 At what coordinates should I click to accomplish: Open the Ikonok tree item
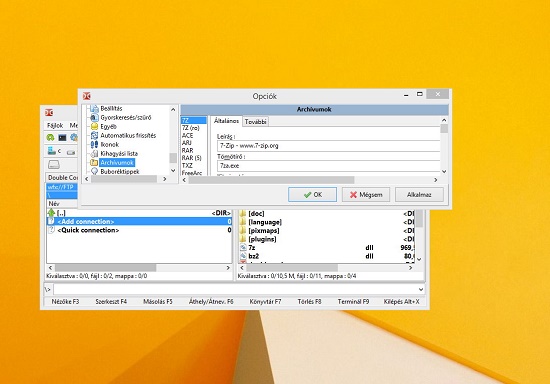pyautogui.click(x=109, y=144)
